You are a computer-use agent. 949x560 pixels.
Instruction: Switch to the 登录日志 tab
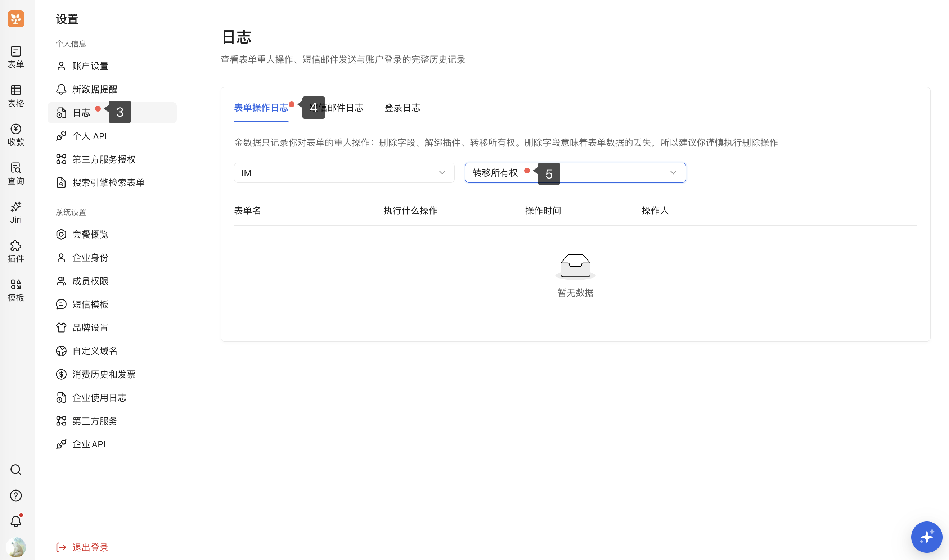402,108
